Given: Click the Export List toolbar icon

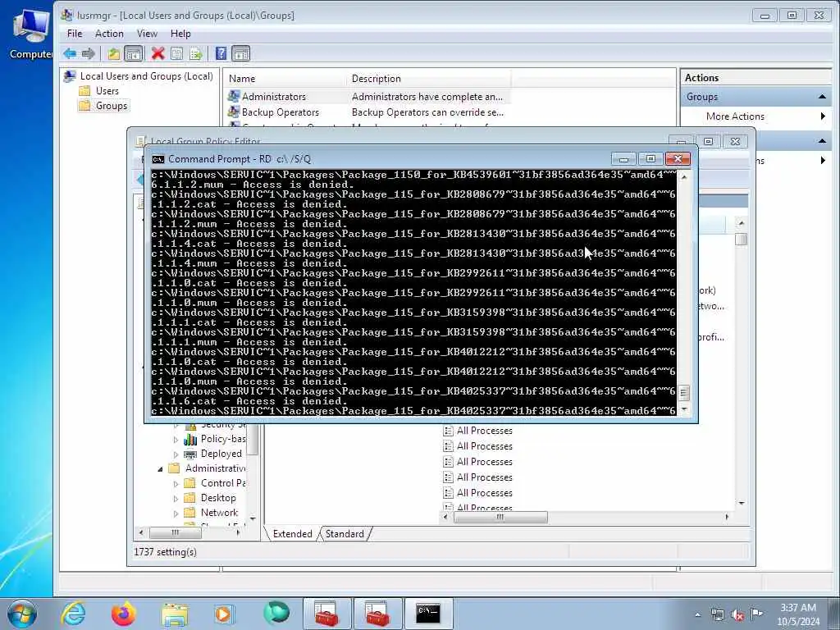Looking at the screenshot, I should 195,53.
